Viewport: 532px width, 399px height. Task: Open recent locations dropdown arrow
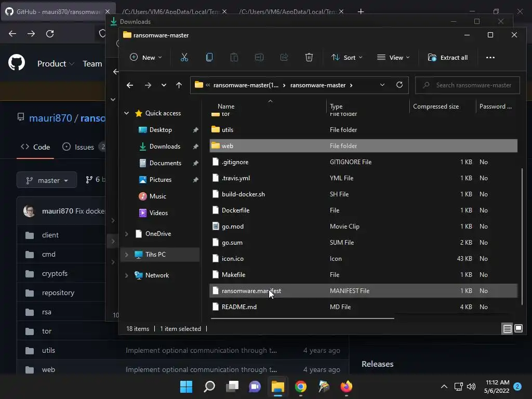[x=164, y=85]
